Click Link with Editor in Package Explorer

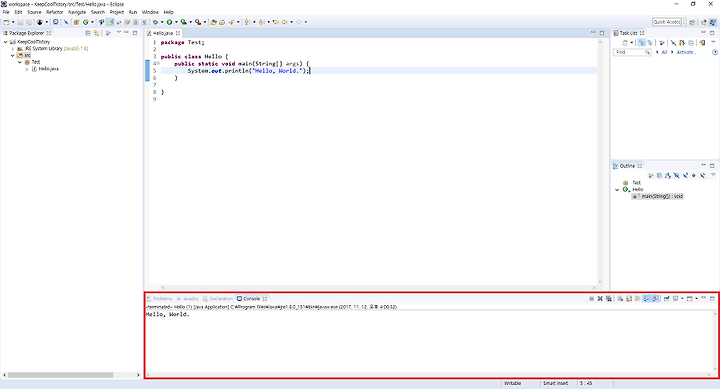tap(96, 33)
